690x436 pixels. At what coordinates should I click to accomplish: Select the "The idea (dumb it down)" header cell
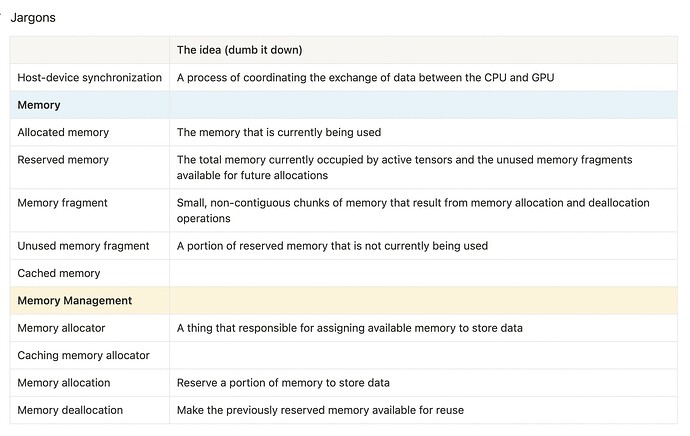pos(239,50)
